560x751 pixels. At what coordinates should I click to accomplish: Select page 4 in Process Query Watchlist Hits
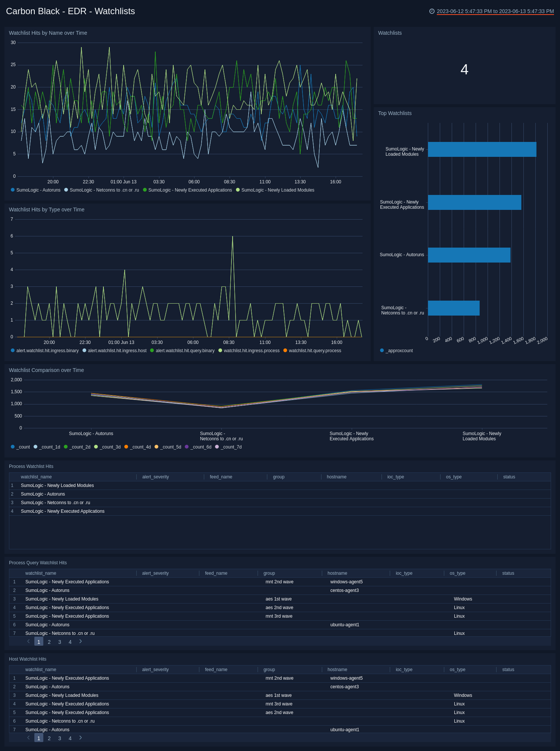pyautogui.click(x=70, y=642)
